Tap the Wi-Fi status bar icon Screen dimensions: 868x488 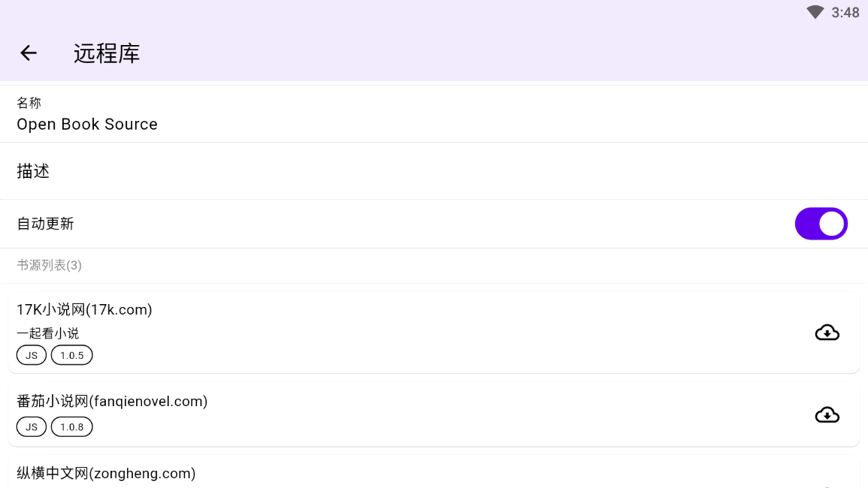tap(815, 12)
